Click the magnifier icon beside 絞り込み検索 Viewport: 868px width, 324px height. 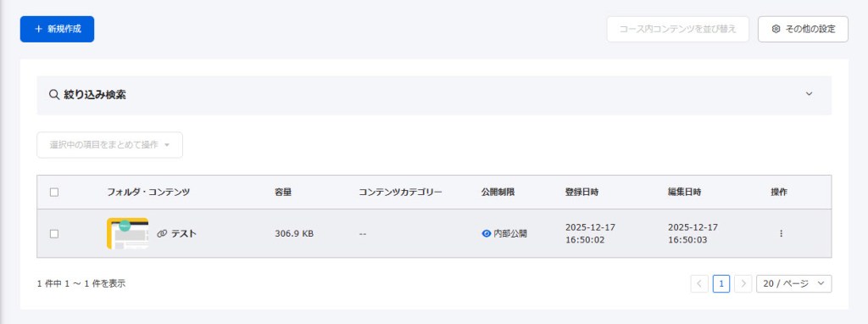[54, 95]
